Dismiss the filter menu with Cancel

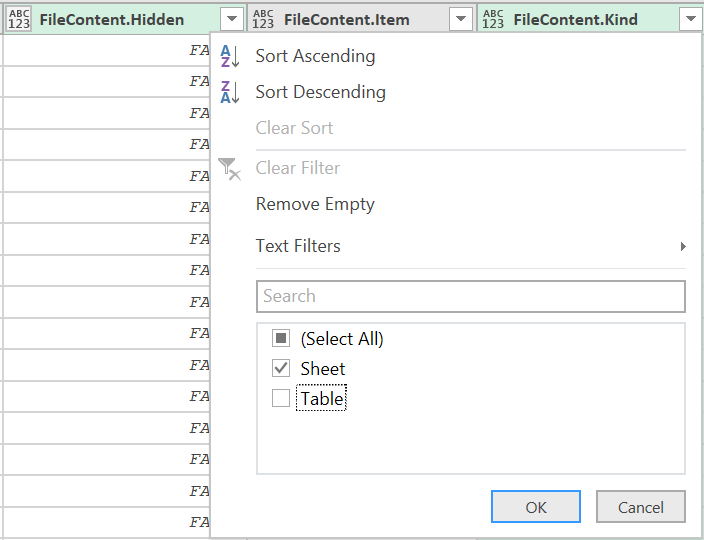(x=641, y=507)
